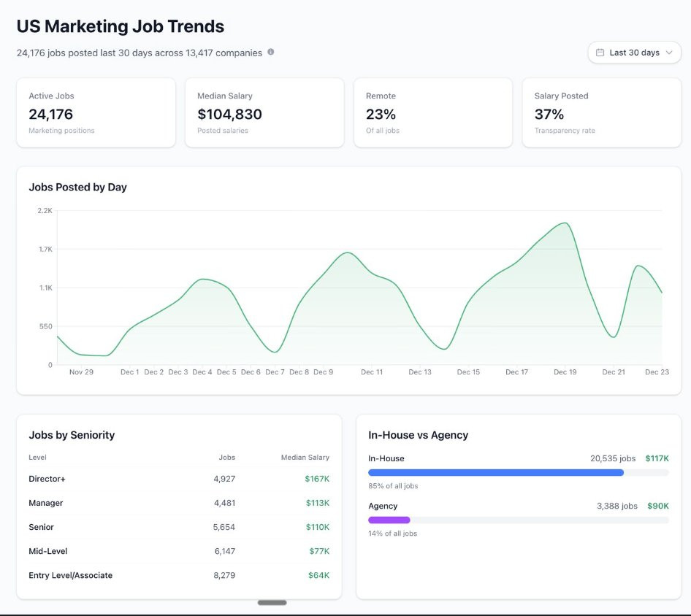
Task: Click the $167K median salary value
Action: coord(317,479)
